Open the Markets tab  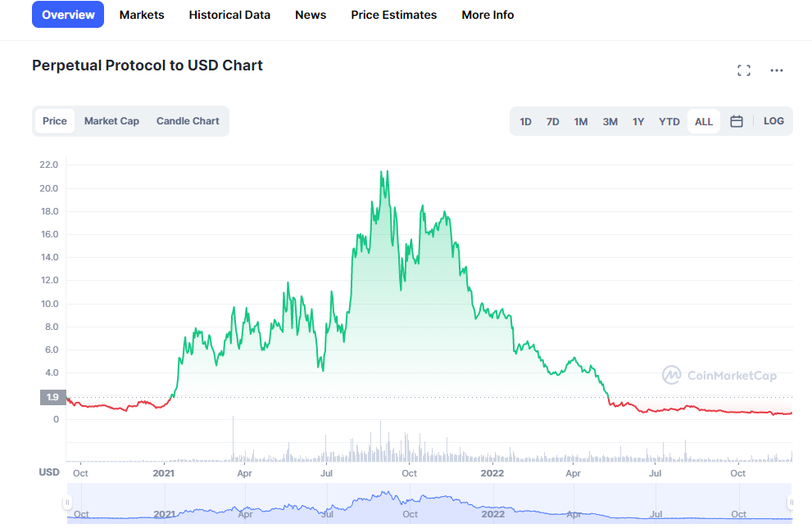point(142,15)
